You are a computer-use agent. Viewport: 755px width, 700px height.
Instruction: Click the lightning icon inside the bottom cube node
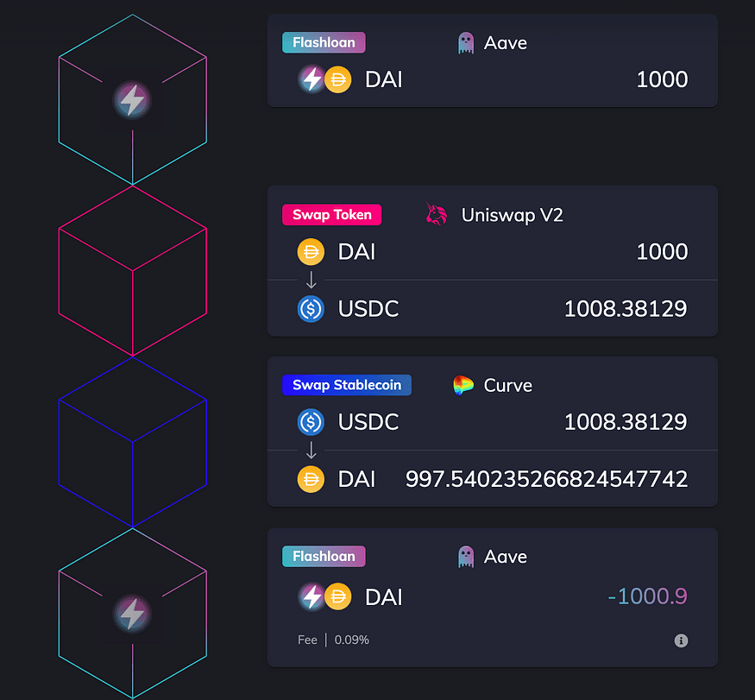pyautogui.click(x=132, y=615)
